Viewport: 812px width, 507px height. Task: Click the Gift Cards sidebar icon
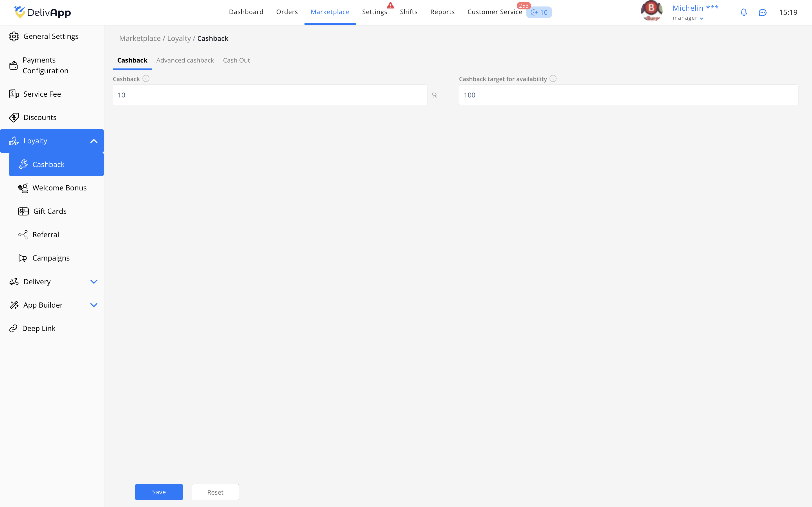click(23, 211)
